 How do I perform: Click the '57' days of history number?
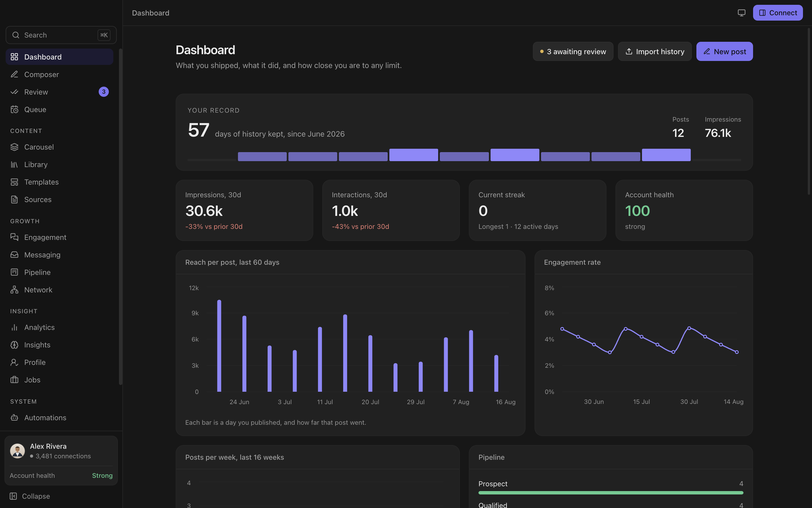198,130
